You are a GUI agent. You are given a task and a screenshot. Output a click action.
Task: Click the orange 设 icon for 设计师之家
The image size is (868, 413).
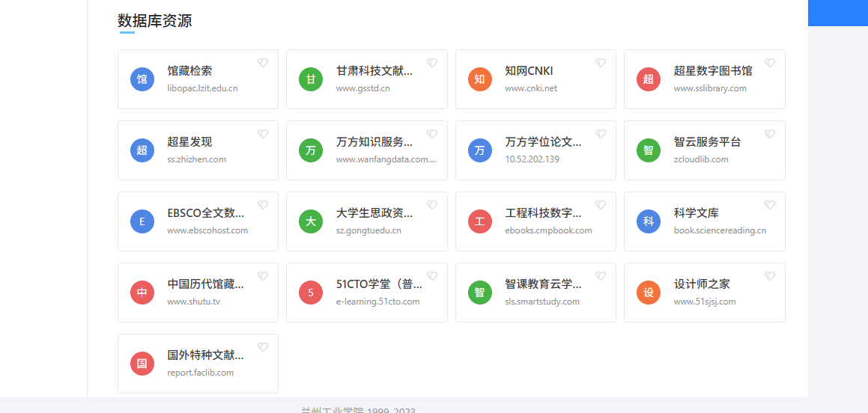coord(649,293)
